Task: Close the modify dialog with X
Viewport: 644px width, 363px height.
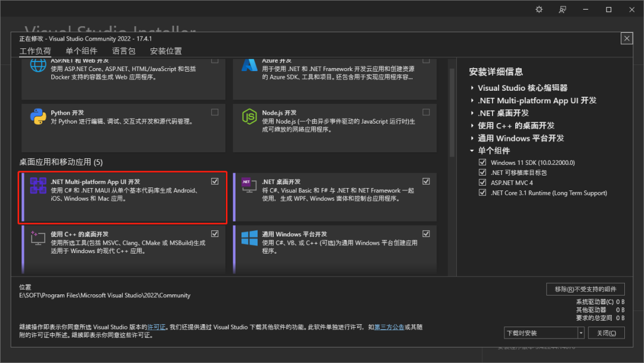Action: 627,38
